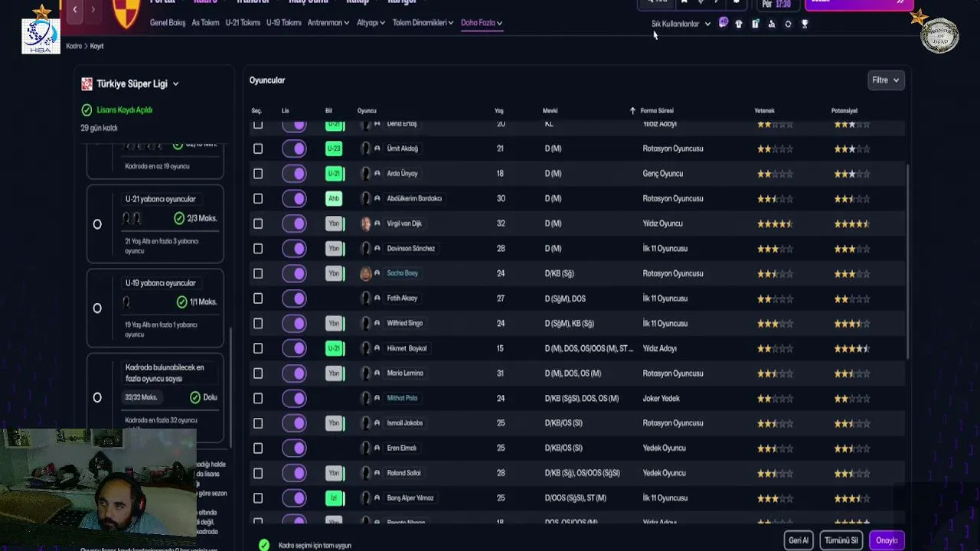Open the purple notification icon beside Sık Kullanılanlar

(x=724, y=23)
